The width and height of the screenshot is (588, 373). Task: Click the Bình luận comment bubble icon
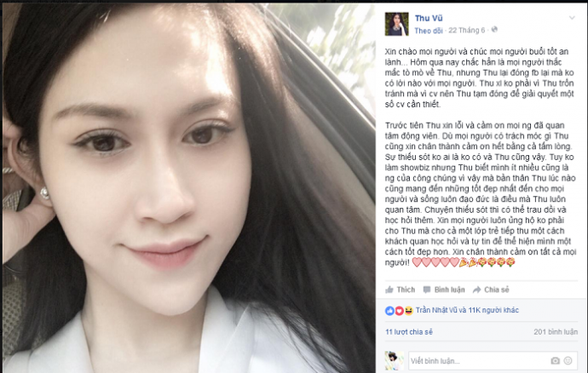[427, 290]
